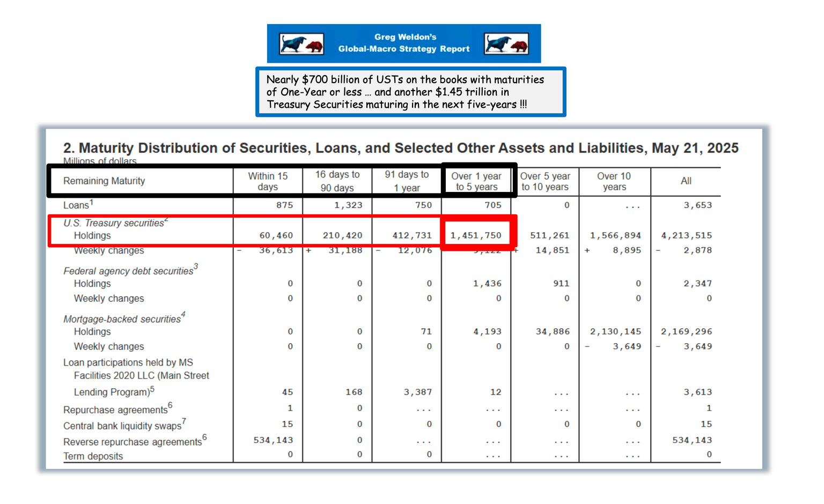Click the left bull and bear logo

tap(301, 44)
